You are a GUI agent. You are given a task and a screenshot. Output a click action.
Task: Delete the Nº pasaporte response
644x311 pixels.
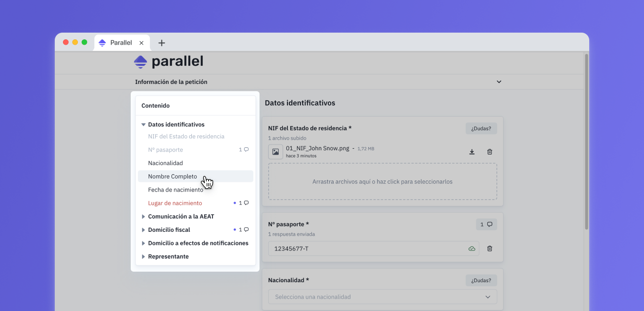coord(490,249)
